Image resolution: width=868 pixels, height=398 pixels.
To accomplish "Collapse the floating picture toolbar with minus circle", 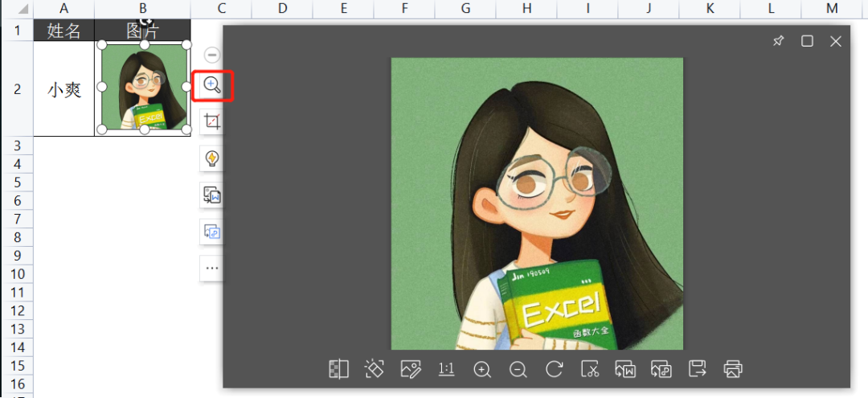I will (x=212, y=55).
